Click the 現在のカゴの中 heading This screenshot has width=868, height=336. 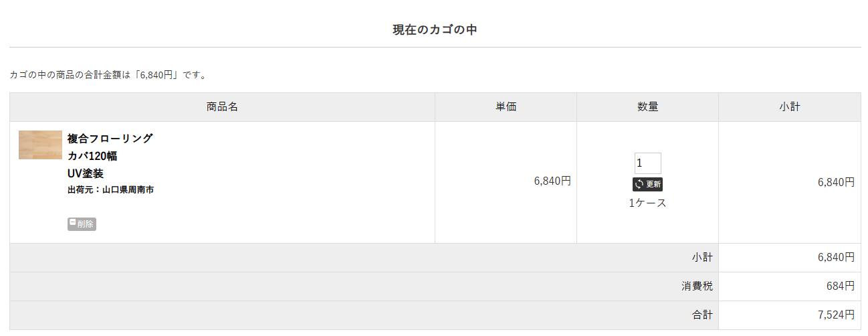coord(435,29)
